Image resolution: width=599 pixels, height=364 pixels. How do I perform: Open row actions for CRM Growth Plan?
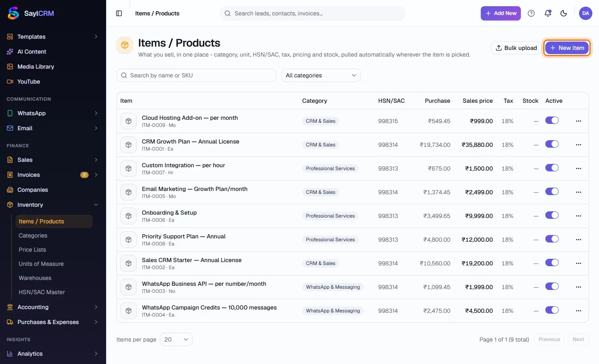pyautogui.click(x=579, y=145)
